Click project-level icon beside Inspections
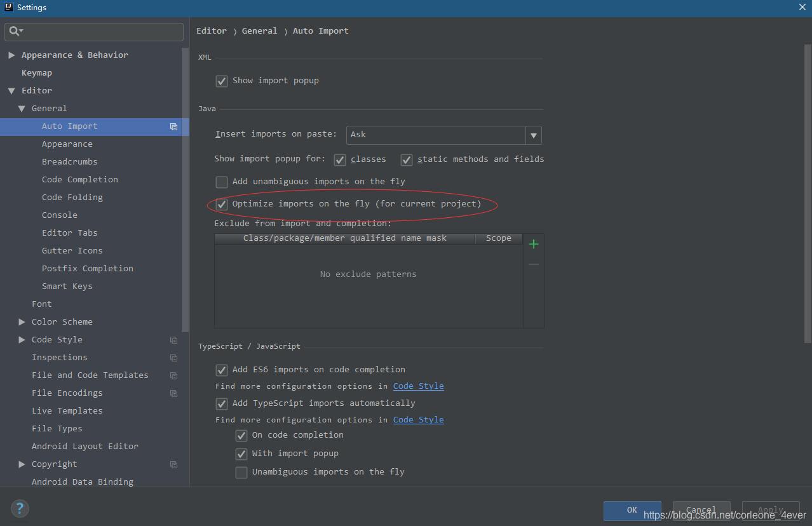The height and width of the screenshot is (526, 812). tap(173, 358)
